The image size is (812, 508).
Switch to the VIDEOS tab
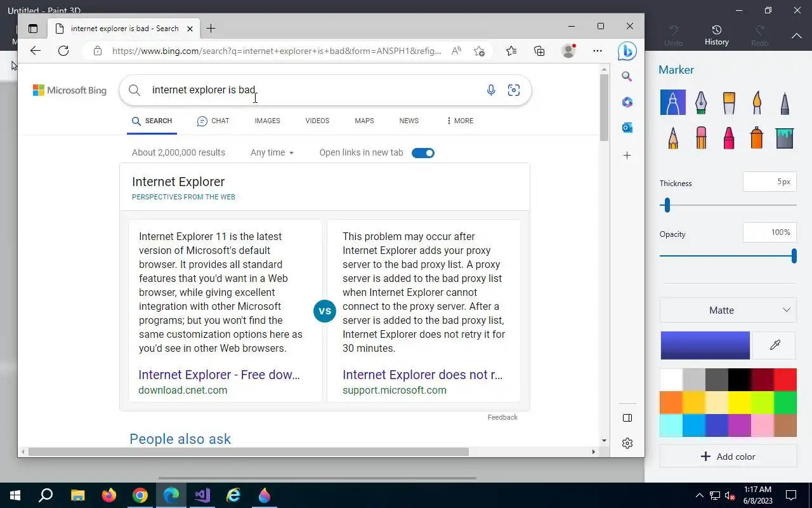pos(317,121)
